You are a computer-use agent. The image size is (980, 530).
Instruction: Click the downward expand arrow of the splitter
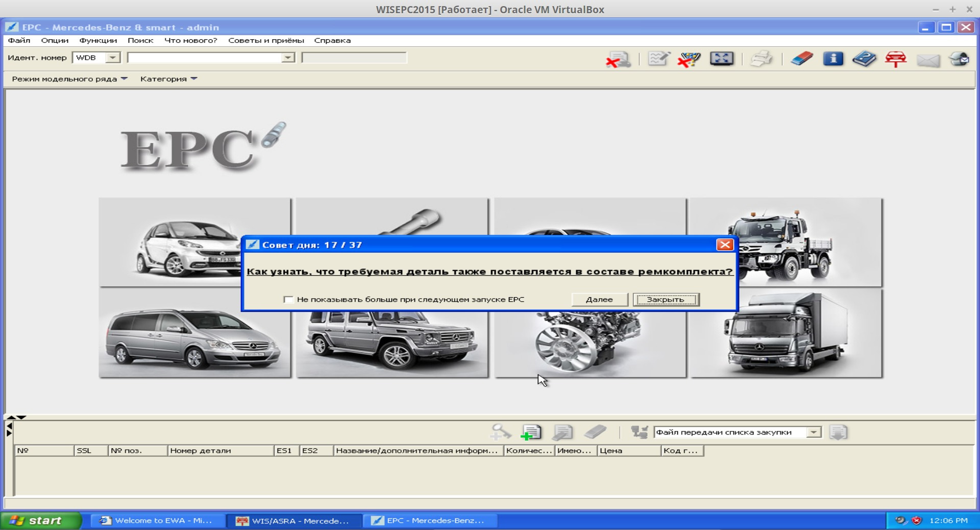coord(21,417)
